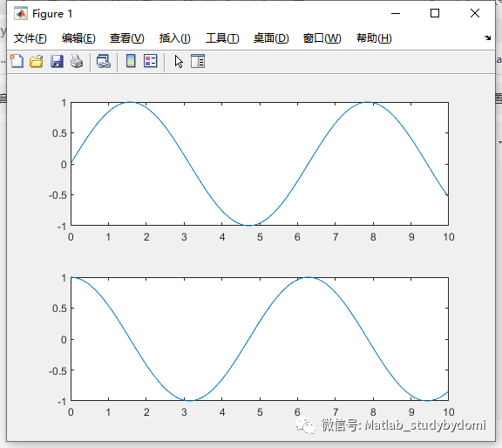Print the figure with the printer icon
502x448 pixels.
(77, 61)
